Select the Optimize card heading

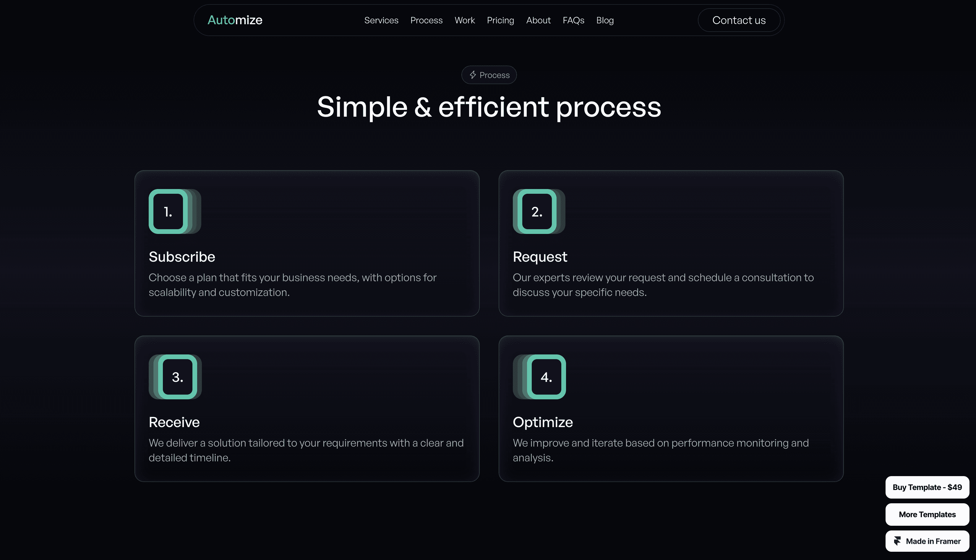click(x=542, y=422)
